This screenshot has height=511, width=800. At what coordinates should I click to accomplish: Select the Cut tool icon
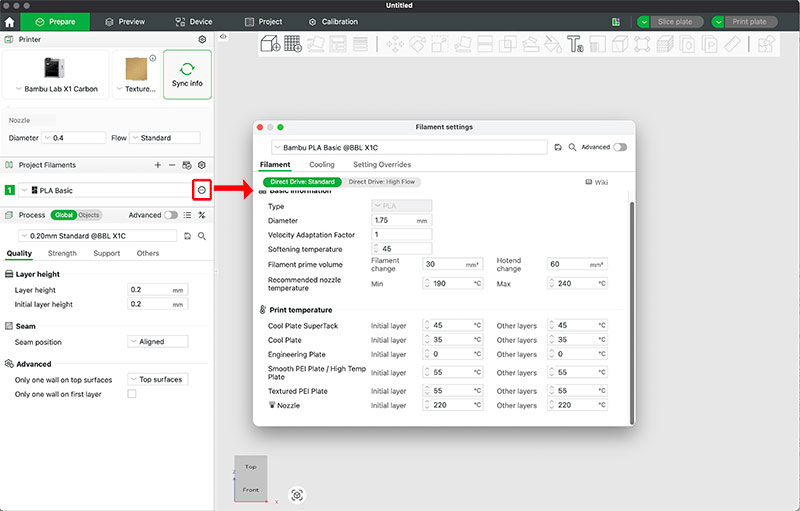click(x=485, y=44)
